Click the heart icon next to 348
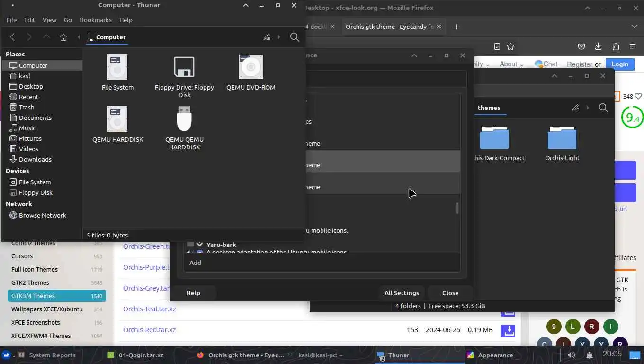 tap(638, 96)
